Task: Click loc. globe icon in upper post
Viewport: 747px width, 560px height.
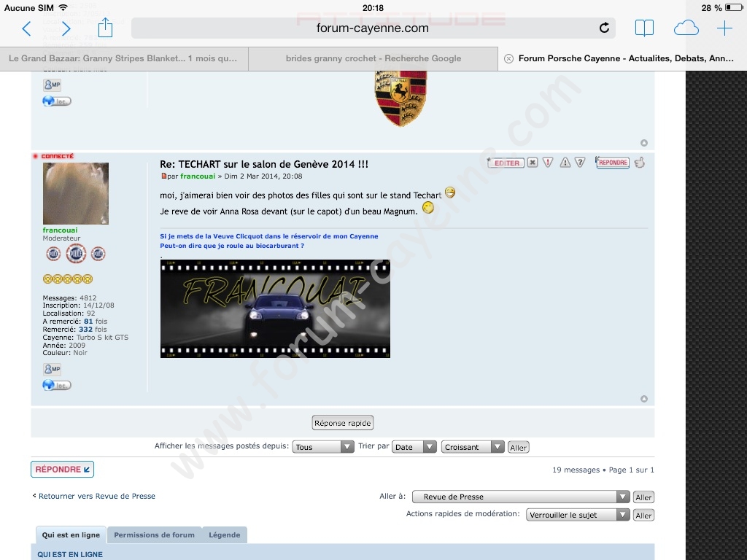Action: [57, 101]
